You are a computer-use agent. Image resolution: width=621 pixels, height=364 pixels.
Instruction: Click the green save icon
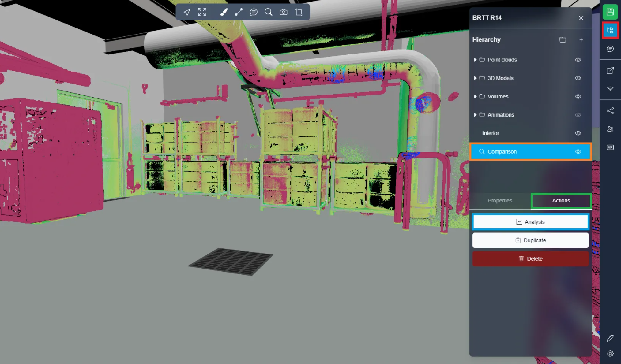tap(610, 12)
